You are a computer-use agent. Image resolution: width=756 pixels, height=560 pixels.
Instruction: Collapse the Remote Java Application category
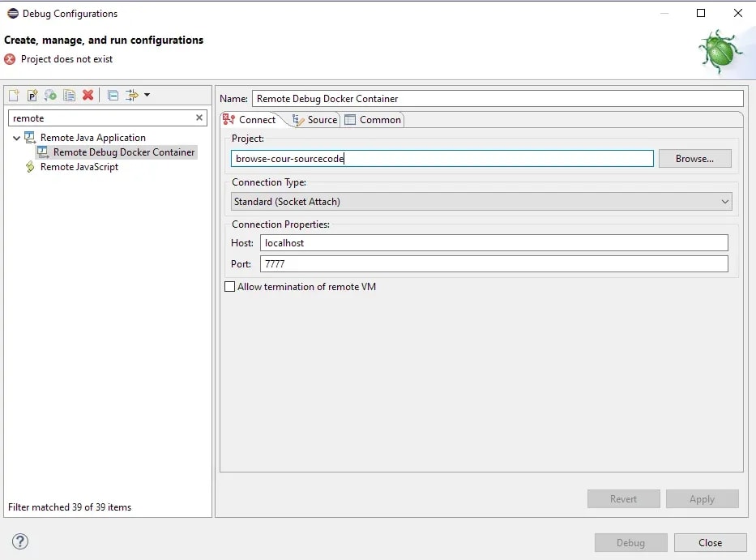pos(16,137)
